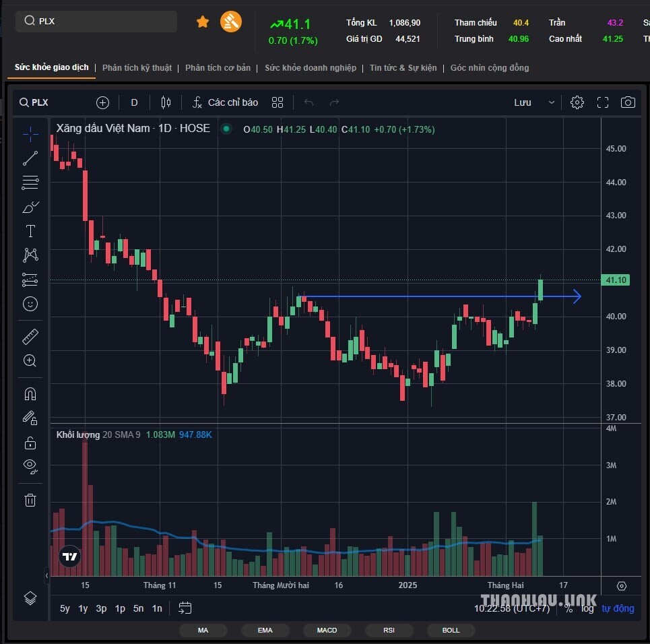This screenshot has width=650, height=644.
Task: Click the redo arrow
Action: coord(334,102)
